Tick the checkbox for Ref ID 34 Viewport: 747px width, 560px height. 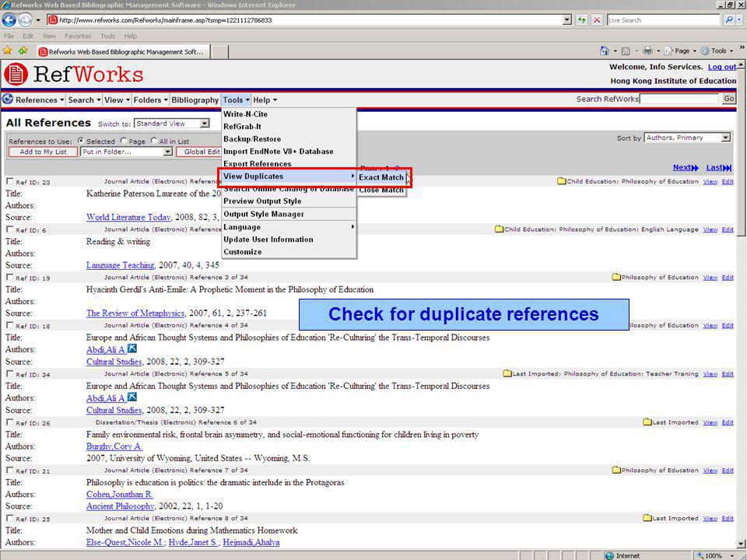pos(9,374)
